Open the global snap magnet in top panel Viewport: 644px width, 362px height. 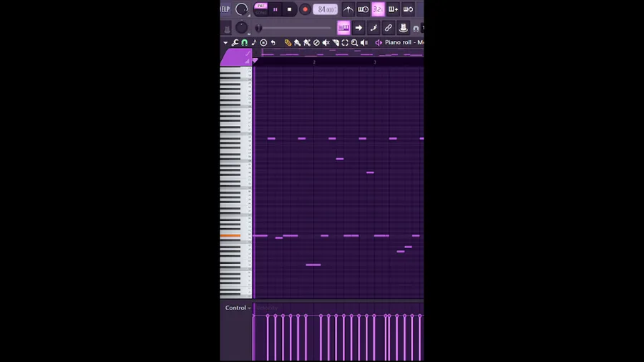coord(416,29)
